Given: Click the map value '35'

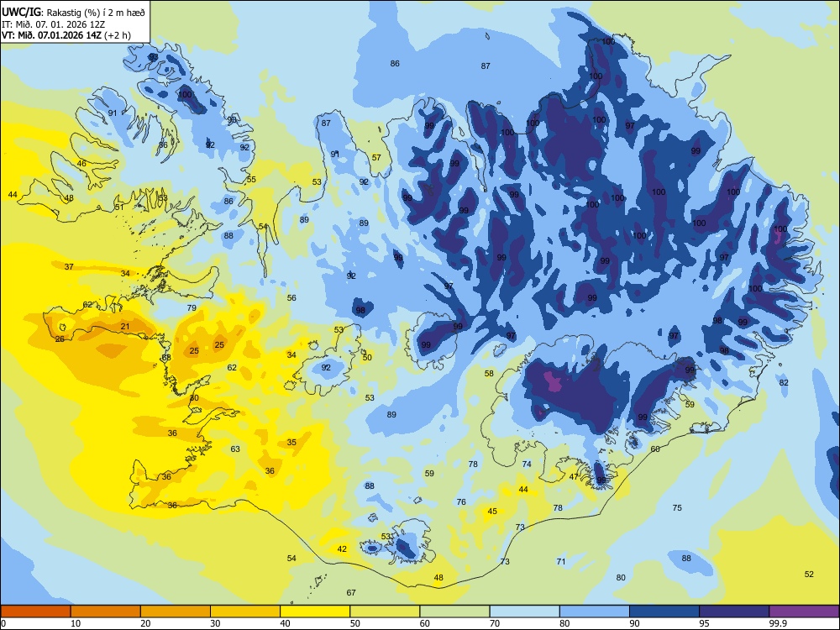Looking at the screenshot, I should click(x=291, y=443).
